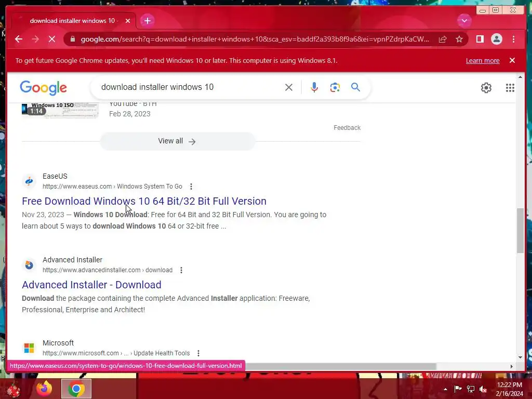Click the horizontal scrollbar right arrow

coord(512,366)
